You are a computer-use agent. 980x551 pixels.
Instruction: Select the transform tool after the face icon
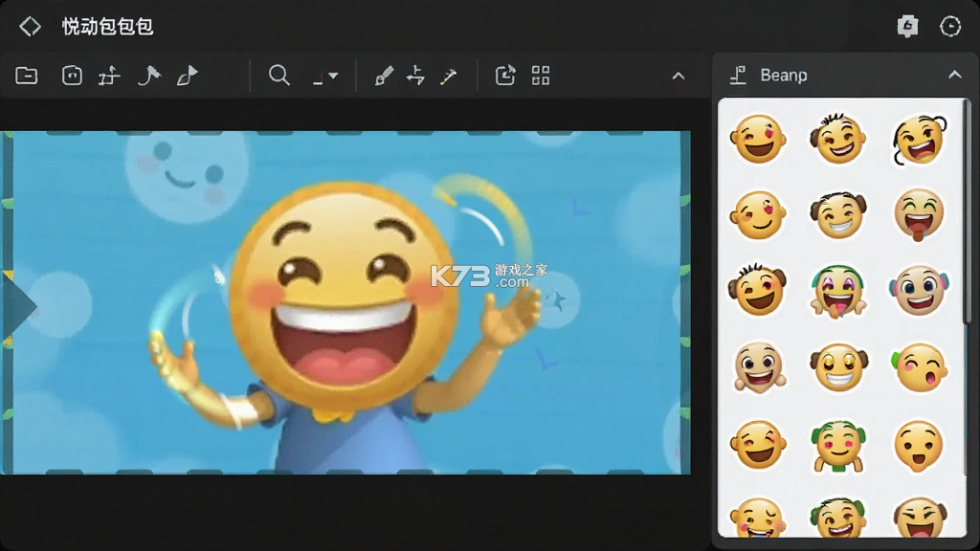[109, 76]
